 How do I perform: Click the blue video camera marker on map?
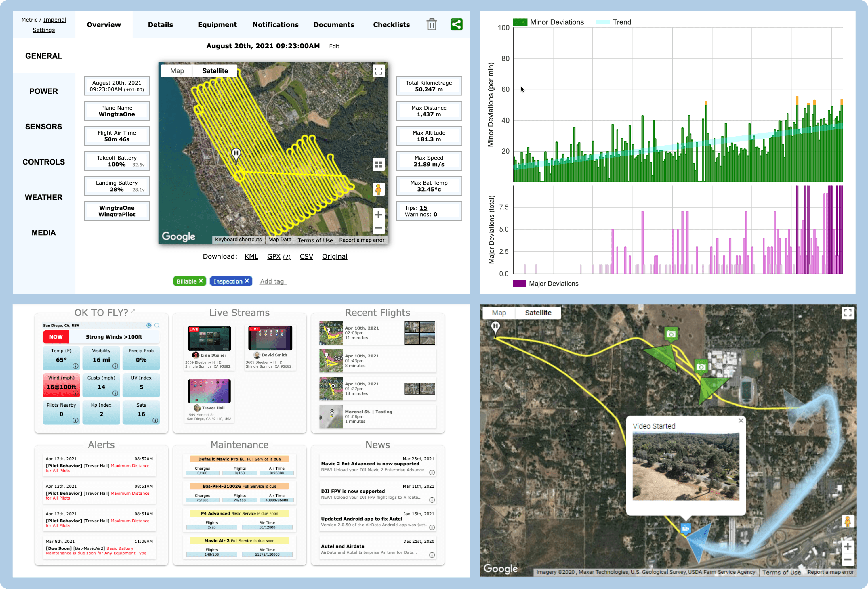click(x=685, y=529)
